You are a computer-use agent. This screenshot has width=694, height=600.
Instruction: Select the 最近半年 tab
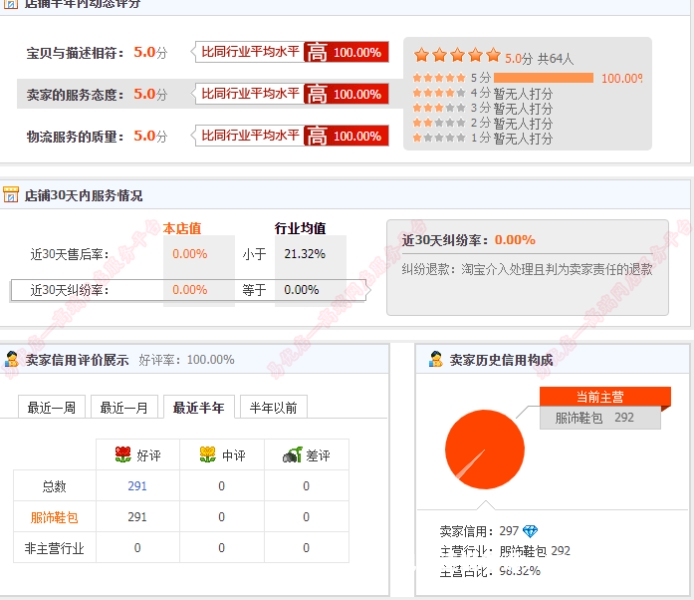[199, 407]
